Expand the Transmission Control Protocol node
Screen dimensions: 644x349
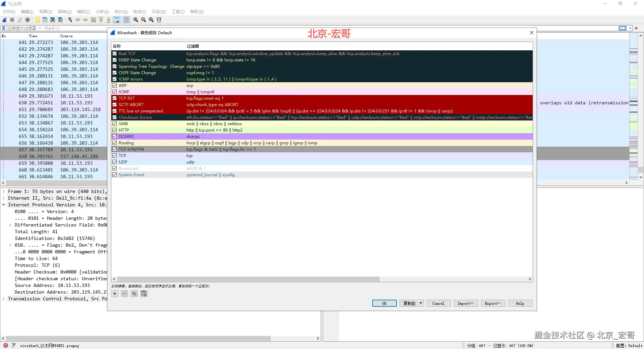coord(4,299)
